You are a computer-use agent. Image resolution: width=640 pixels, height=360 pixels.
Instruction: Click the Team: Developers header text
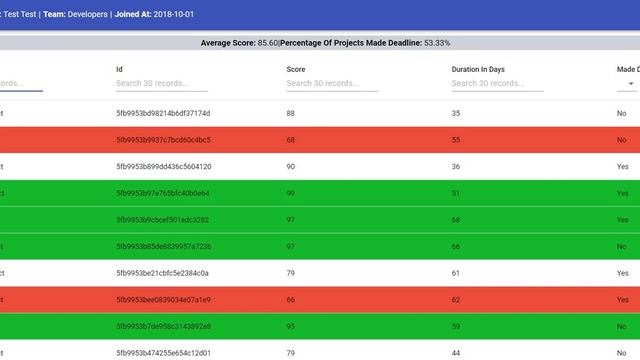tap(76, 14)
